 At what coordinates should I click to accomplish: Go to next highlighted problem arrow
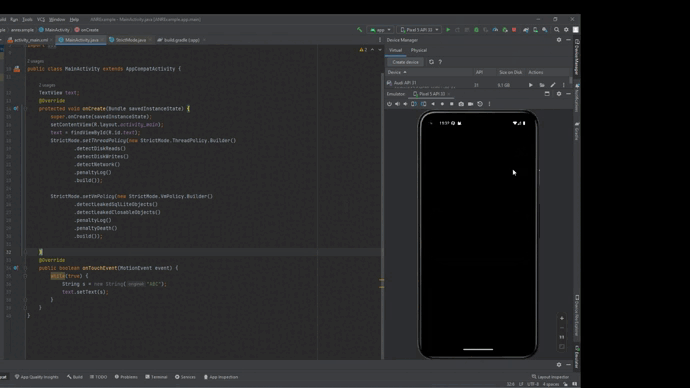380,50
